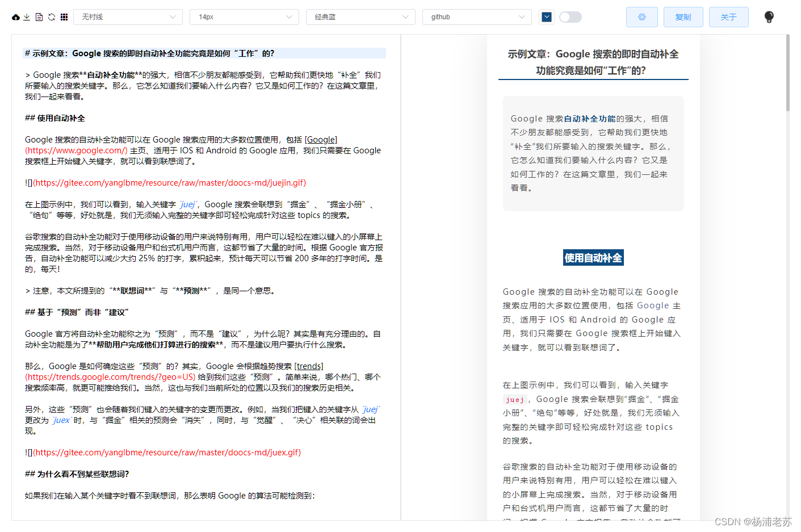This screenshot has height=532, width=801.
Task: Open the document icon in toolbar
Action: [x=39, y=17]
